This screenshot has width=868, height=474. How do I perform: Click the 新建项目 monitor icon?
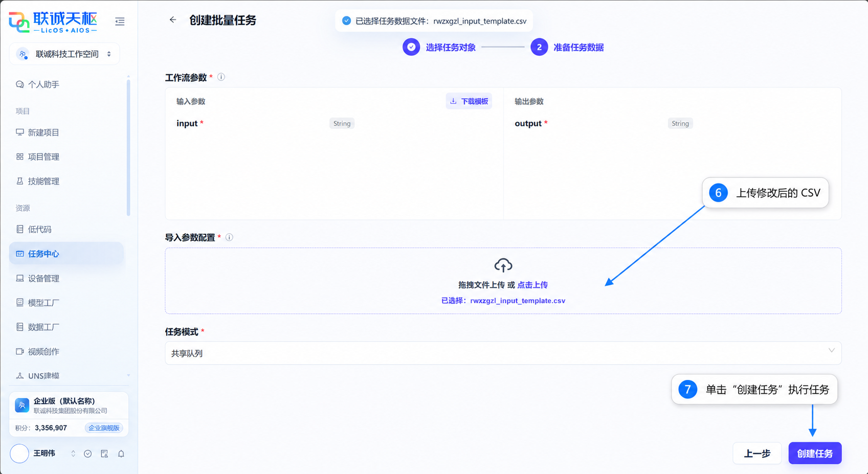pyautogui.click(x=20, y=132)
